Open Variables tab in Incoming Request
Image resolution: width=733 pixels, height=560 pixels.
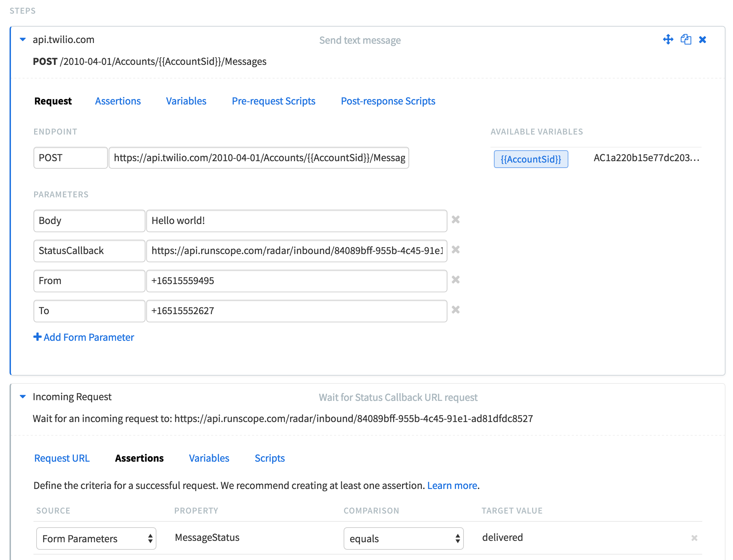(x=209, y=458)
